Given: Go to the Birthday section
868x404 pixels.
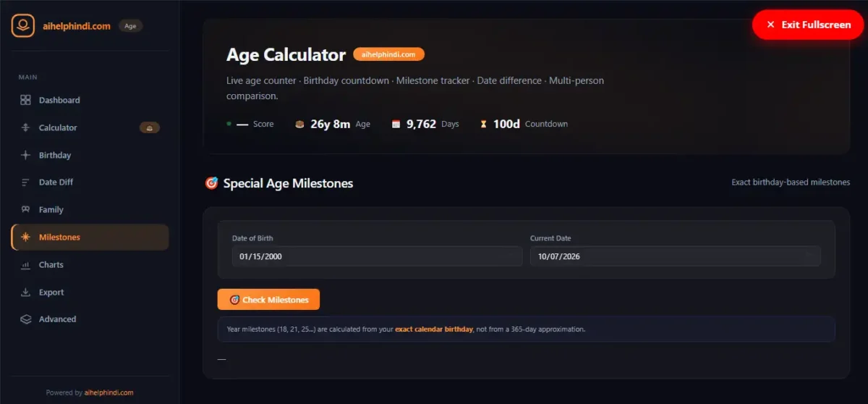Looking at the screenshot, I should [90, 155].
